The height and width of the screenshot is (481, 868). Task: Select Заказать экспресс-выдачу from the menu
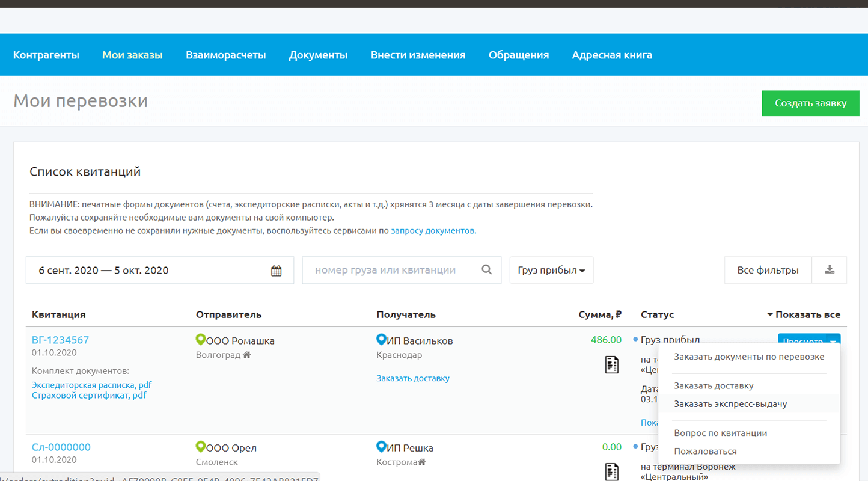click(x=730, y=404)
